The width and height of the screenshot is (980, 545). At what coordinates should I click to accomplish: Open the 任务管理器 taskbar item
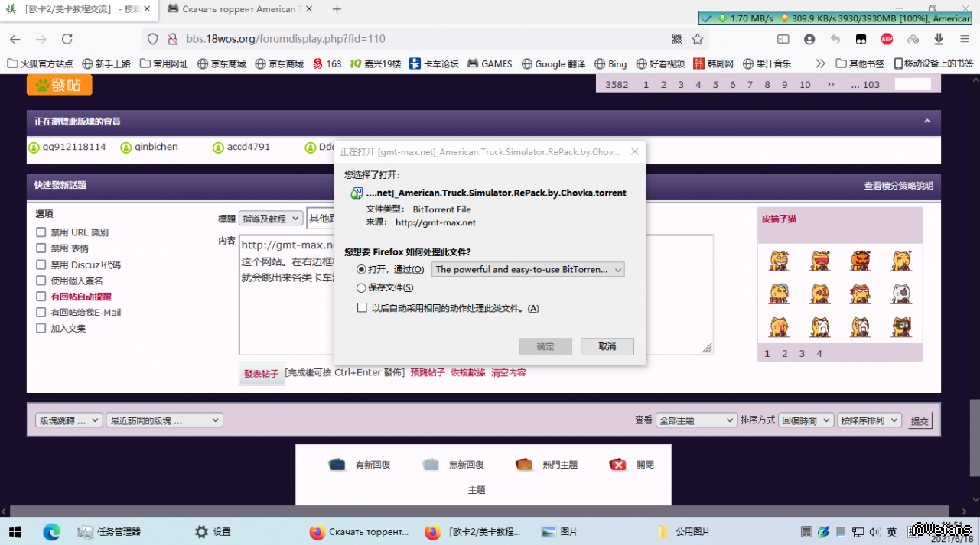(x=110, y=532)
